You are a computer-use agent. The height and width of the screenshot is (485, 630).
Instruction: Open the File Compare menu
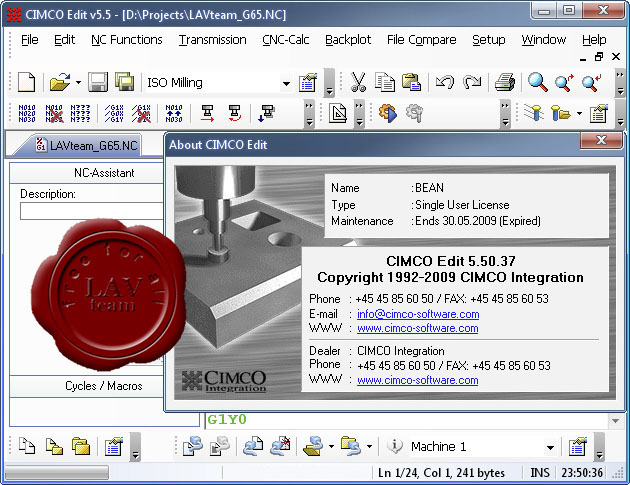[x=421, y=40]
